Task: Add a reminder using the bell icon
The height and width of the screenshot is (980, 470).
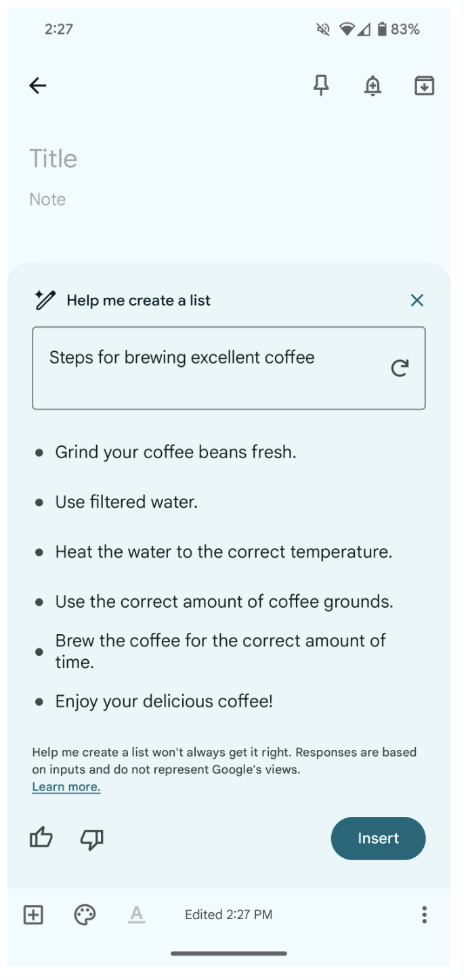Action: [x=372, y=86]
